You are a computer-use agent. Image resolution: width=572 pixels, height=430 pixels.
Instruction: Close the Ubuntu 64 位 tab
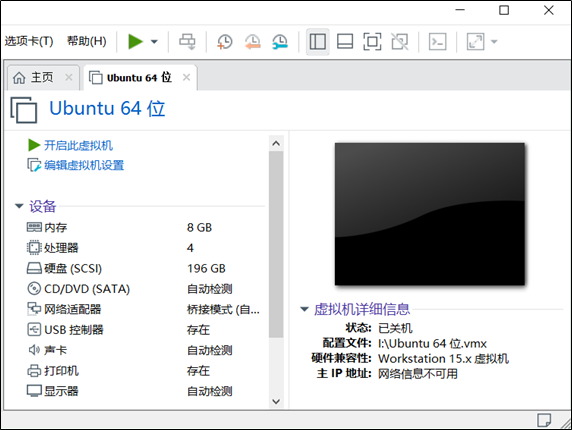coord(186,77)
